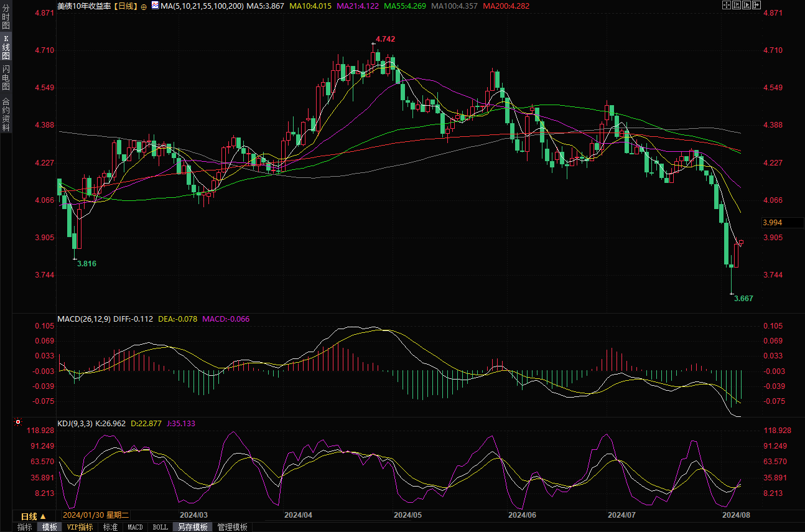This screenshot has width=805, height=532.
Task: Click the MACD(26,12,9) indicator label
Action: coord(84,319)
